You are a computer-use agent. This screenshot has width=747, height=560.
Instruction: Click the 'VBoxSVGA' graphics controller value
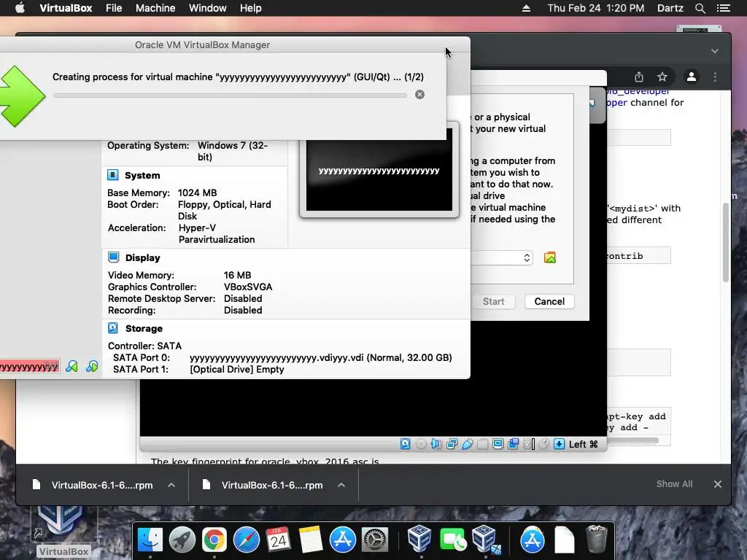[x=248, y=287]
